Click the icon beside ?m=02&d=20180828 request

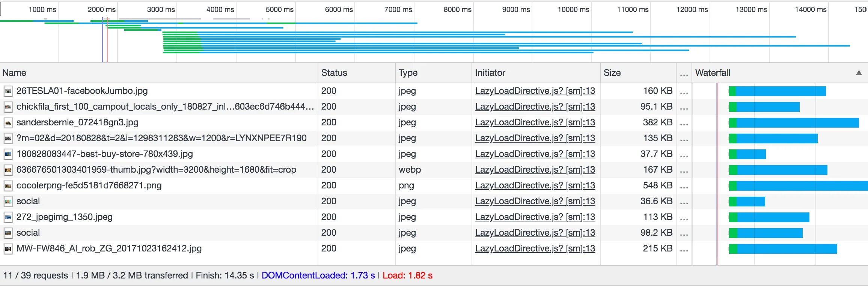point(8,138)
